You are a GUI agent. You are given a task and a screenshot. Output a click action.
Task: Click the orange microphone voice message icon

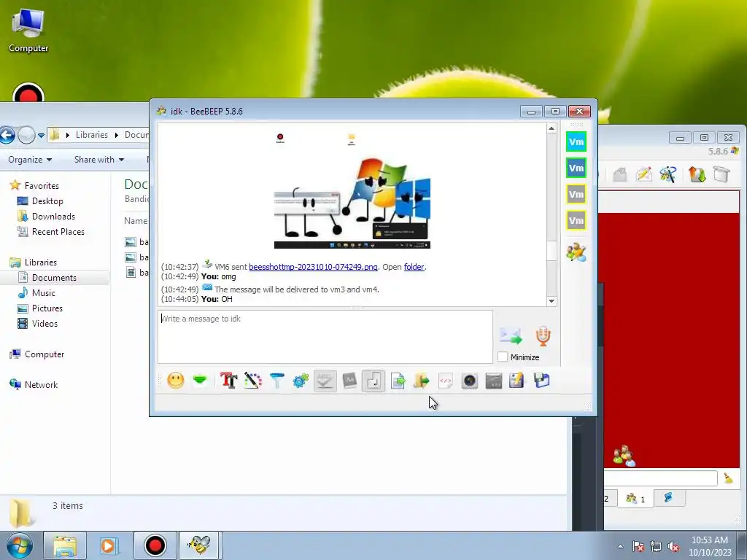(x=543, y=335)
